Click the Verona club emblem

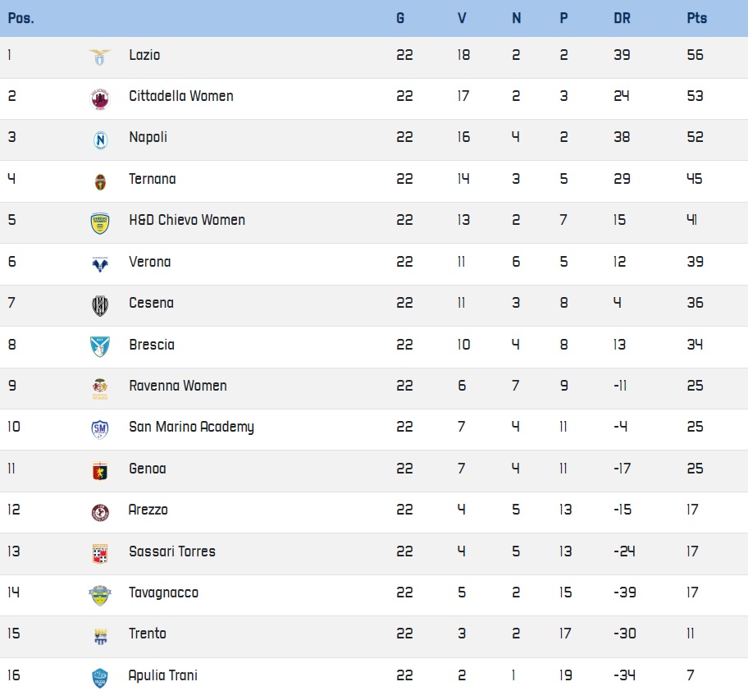pyautogui.click(x=100, y=264)
